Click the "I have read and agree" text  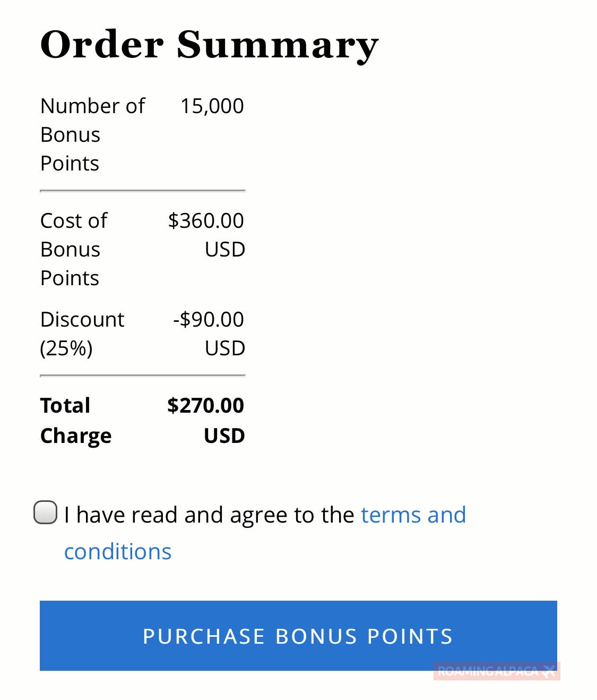coord(209,515)
